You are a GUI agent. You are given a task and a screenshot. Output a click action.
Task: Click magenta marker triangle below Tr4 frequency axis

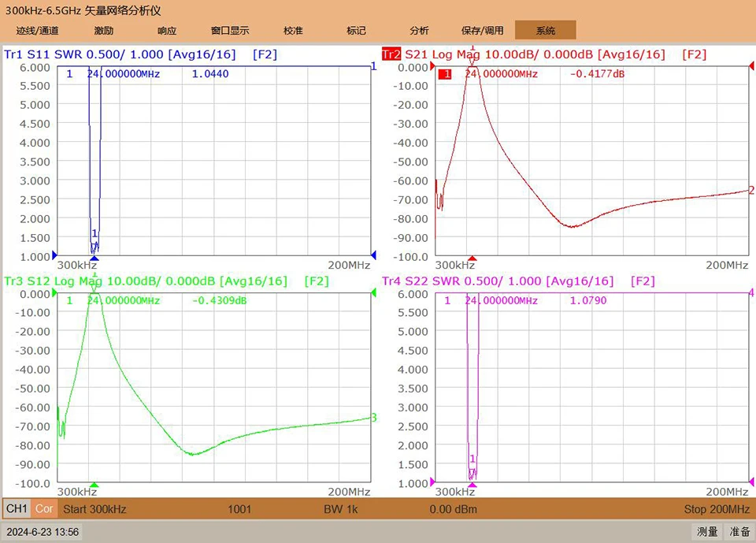click(472, 485)
